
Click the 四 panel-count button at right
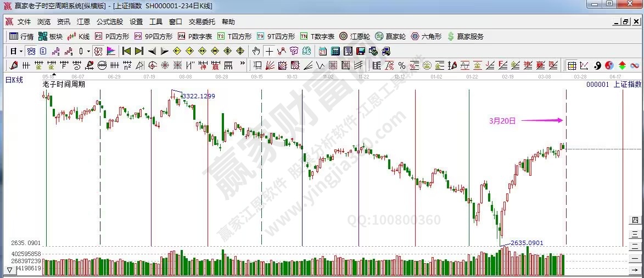(635, 220)
